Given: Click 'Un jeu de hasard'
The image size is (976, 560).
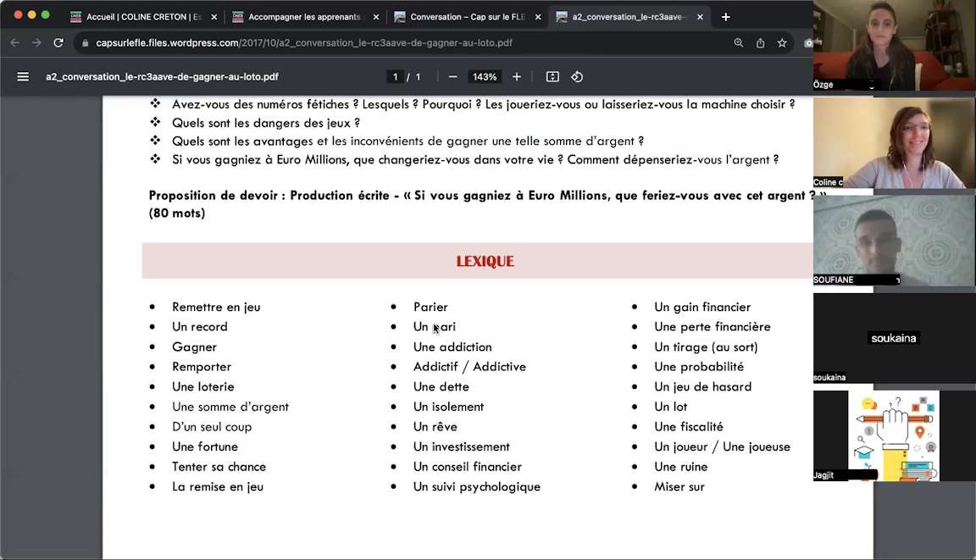Looking at the screenshot, I should [702, 386].
